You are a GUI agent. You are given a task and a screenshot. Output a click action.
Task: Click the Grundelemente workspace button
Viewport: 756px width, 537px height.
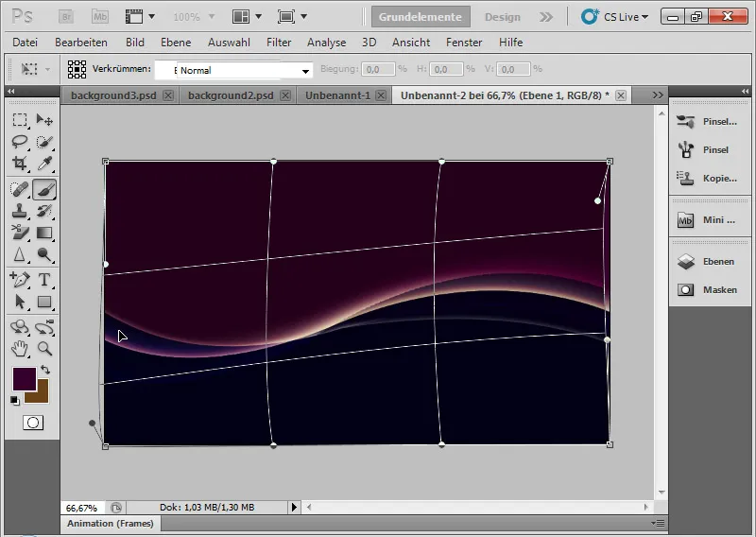point(421,17)
